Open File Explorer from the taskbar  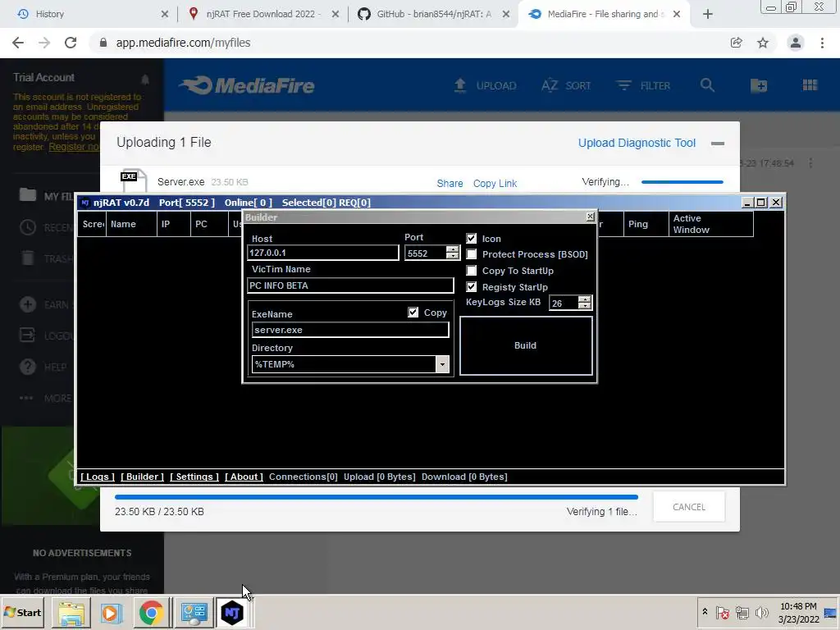coord(71,612)
